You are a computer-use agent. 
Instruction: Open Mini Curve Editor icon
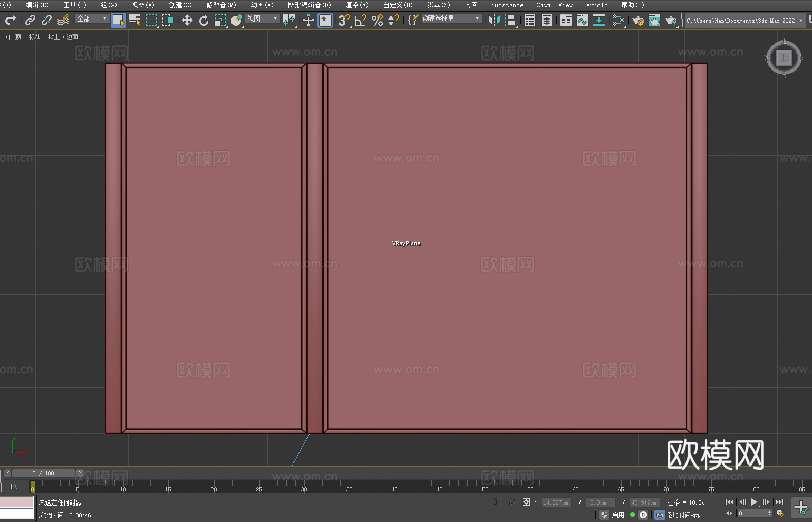[14, 486]
